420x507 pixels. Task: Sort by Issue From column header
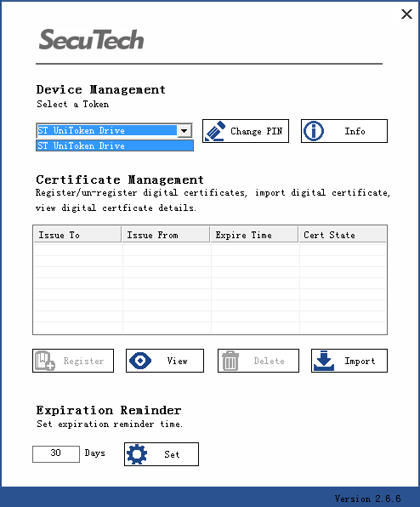point(166,235)
